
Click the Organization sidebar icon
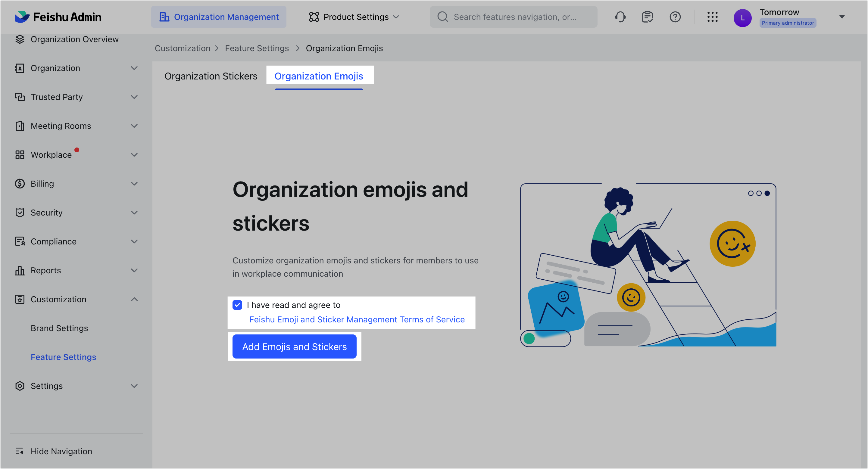pos(20,68)
